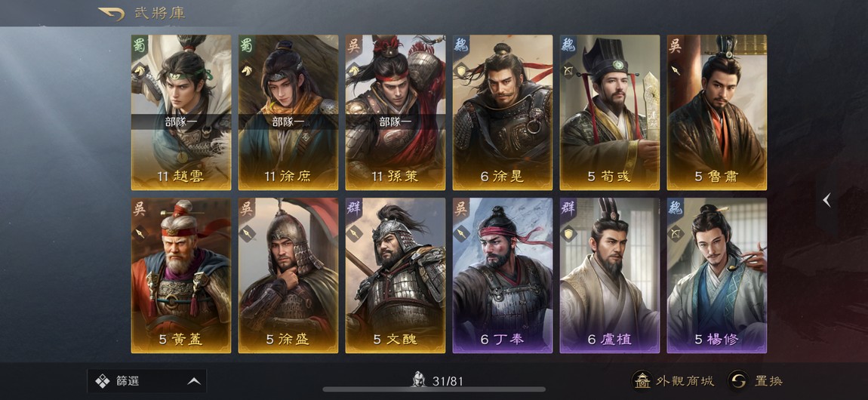Click the back arrow beside 武將庫
The height and width of the screenshot is (400, 868).
point(111,14)
